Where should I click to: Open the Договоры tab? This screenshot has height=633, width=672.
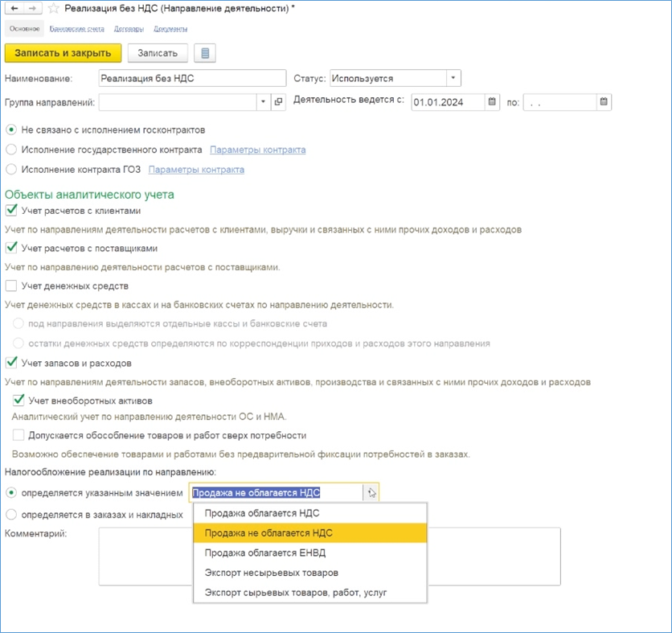[x=129, y=29]
